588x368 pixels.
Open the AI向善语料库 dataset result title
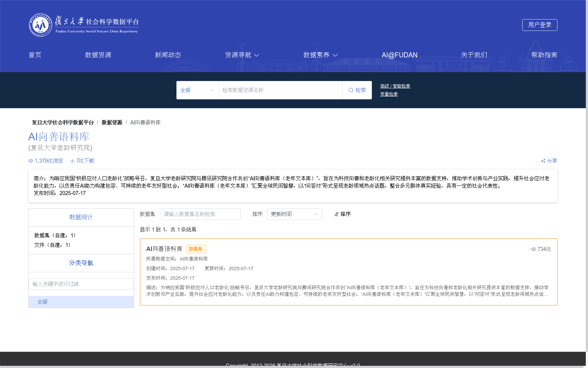click(164, 249)
